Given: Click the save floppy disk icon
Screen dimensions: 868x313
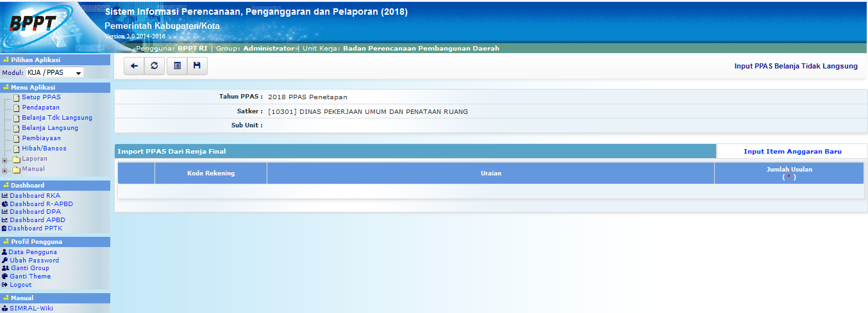Looking at the screenshot, I should [x=197, y=66].
